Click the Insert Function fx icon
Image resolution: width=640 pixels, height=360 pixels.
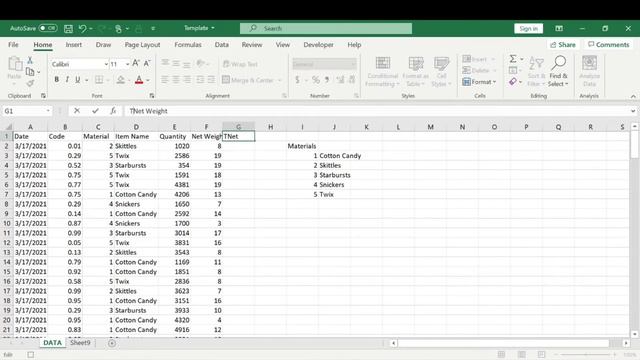[x=113, y=111]
